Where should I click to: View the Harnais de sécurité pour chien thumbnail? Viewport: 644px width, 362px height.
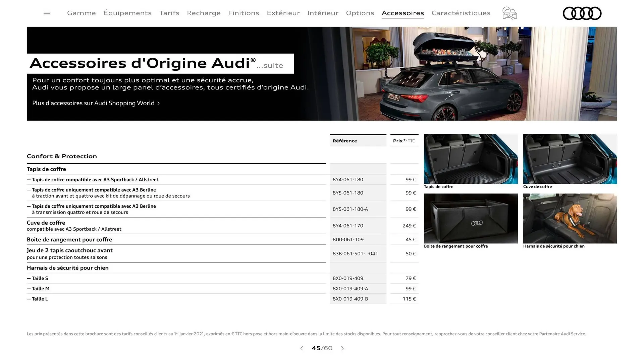pyautogui.click(x=570, y=218)
